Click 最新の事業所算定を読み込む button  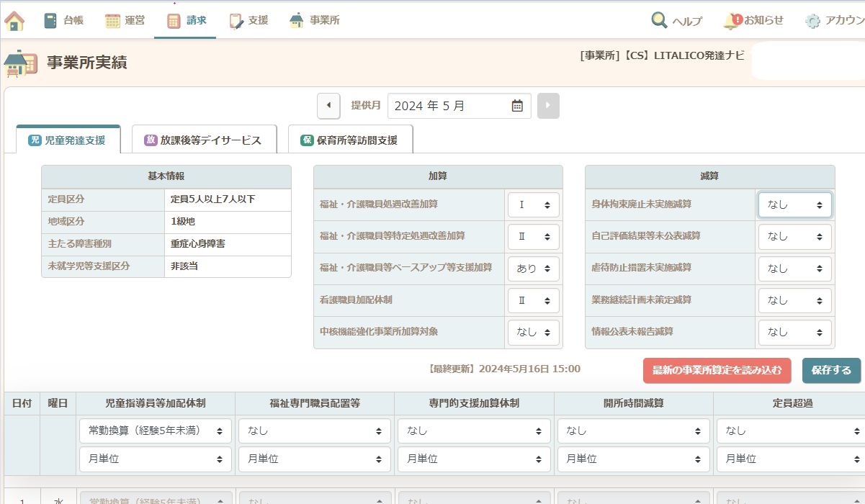[x=717, y=371]
